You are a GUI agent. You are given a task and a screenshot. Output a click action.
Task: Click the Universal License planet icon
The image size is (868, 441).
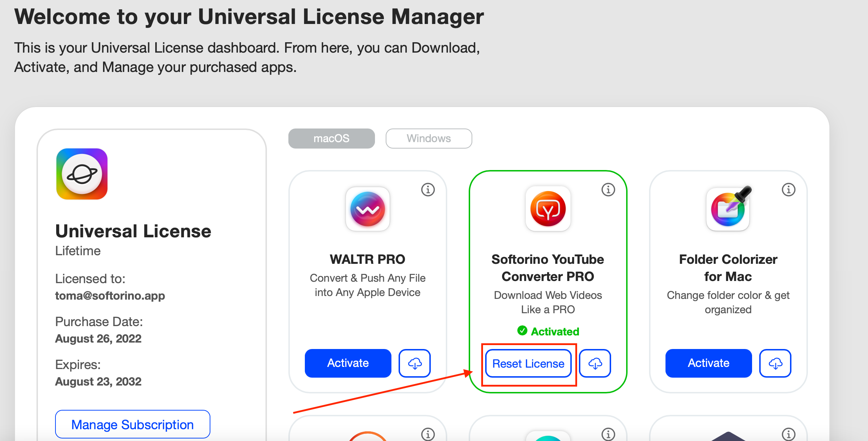82,174
